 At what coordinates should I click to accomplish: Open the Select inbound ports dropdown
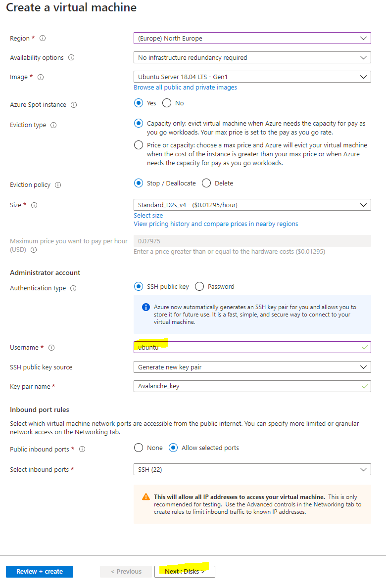tap(252, 469)
